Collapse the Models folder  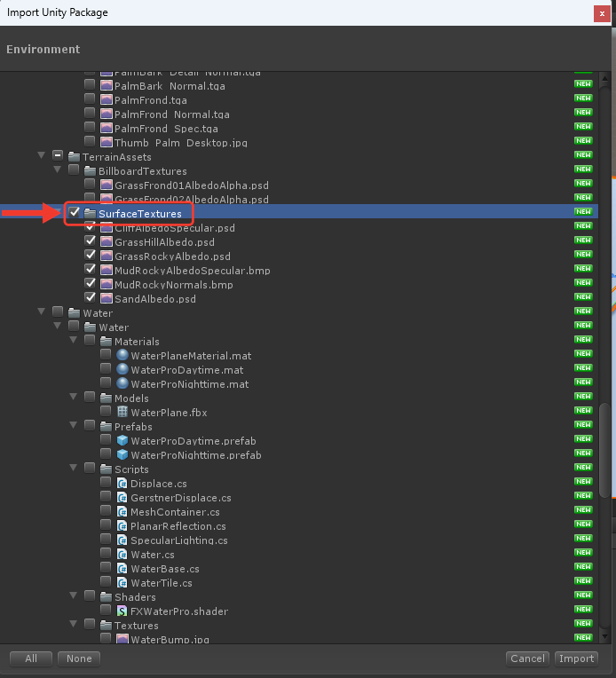coord(74,397)
